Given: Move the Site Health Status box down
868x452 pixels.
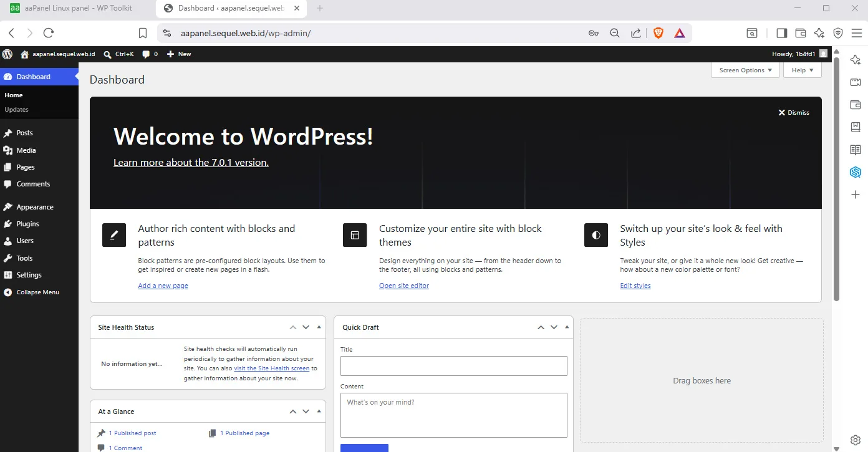Looking at the screenshot, I should [x=306, y=327].
